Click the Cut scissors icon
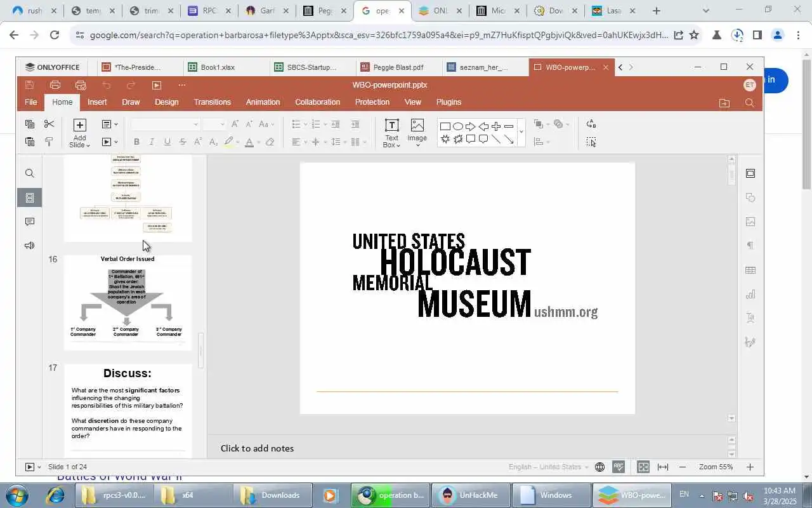 (49, 124)
